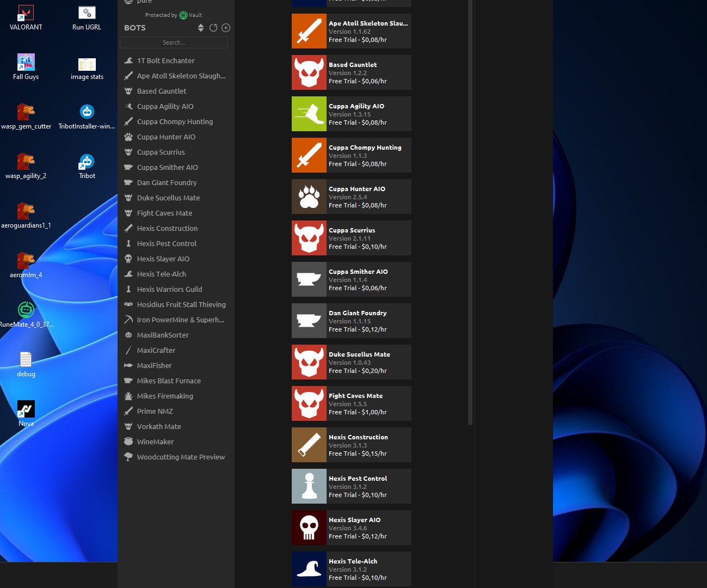Select Based Gauntlet in the BOTS list
The height and width of the screenshot is (588, 707).
click(176, 91)
